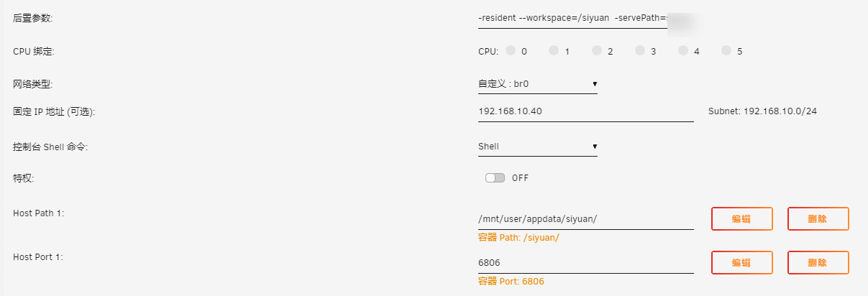Expand the console Shell command dropdown
The height and width of the screenshot is (296, 868).
[536, 147]
